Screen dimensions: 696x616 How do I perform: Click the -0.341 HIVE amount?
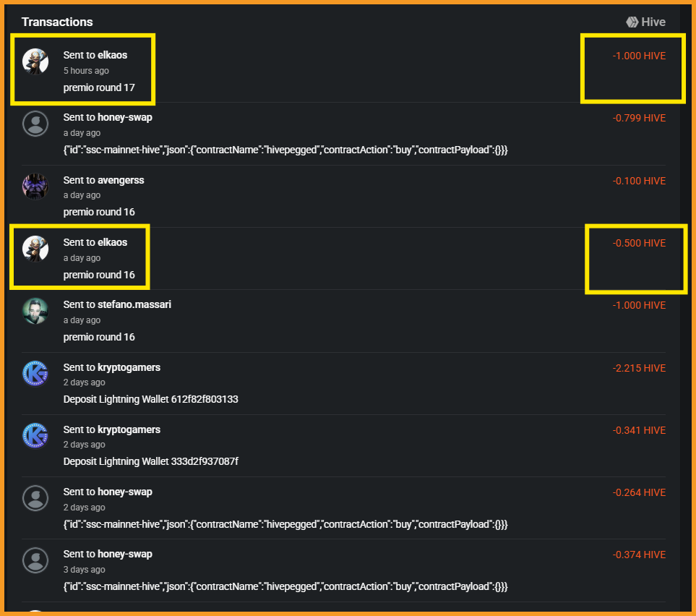pyautogui.click(x=639, y=430)
